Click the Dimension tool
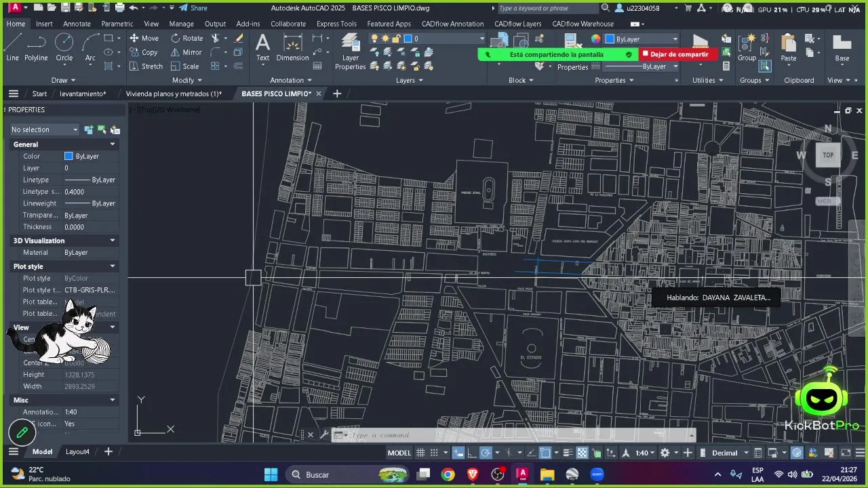Screen dimensions: 868x488 coord(292,47)
